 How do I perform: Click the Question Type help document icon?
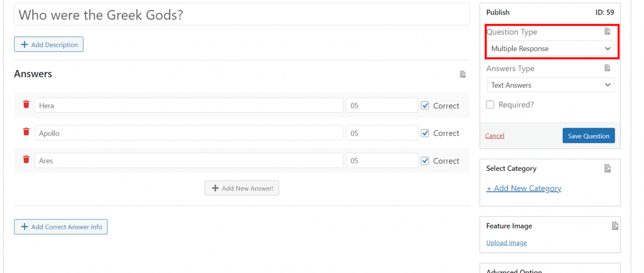[607, 31]
